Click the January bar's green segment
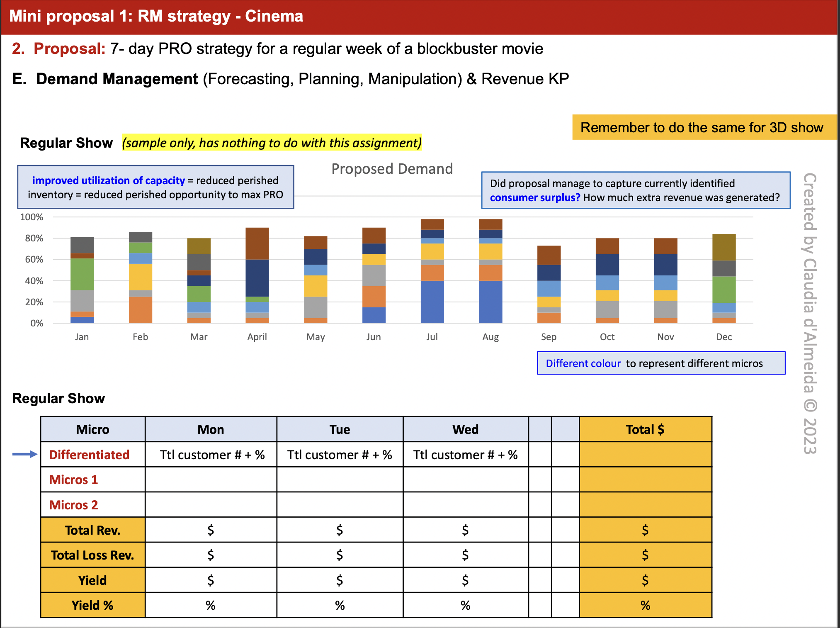840x628 pixels. click(82, 274)
